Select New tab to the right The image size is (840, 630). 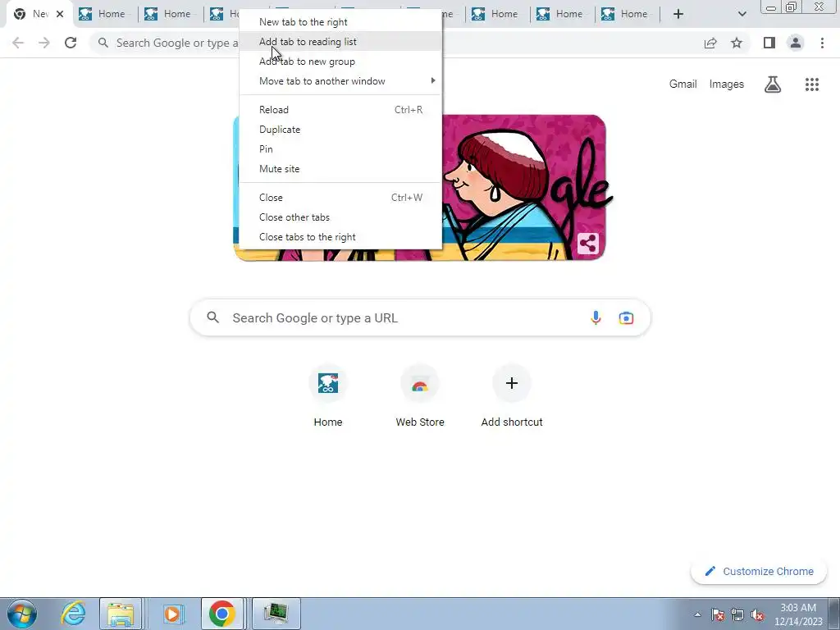340,22
